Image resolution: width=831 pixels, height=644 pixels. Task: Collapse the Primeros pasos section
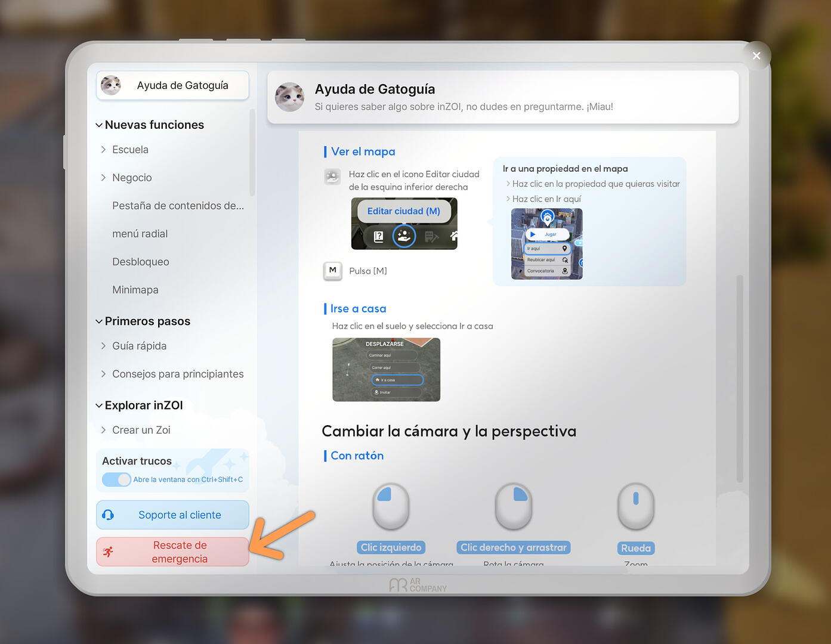(x=99, y=321)
